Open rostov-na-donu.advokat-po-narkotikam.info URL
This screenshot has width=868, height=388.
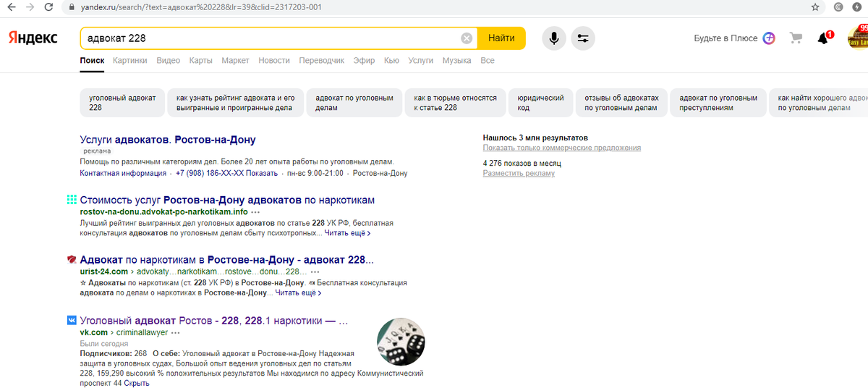point(163,212)
